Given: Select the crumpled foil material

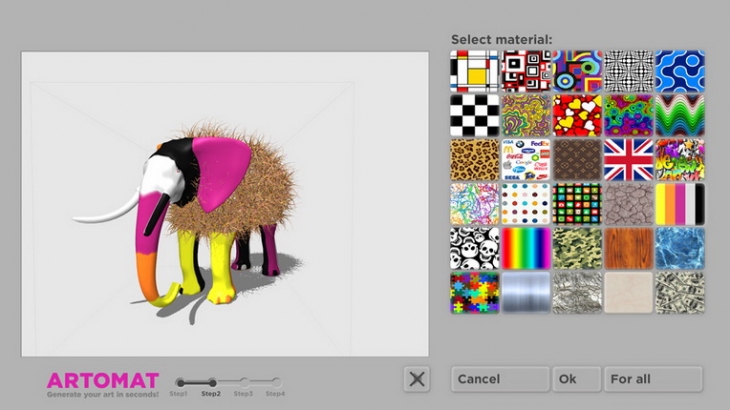Looking at the screenshot, I should [x=577, y=293].
